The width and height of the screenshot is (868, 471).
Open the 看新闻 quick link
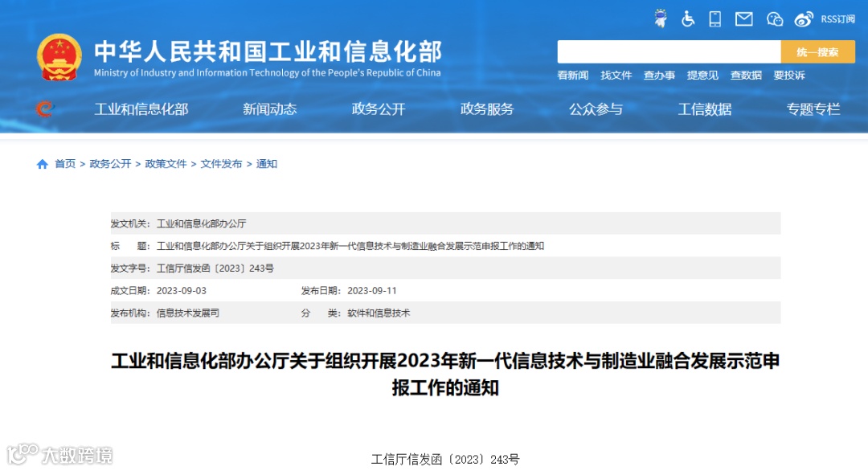[x=572, y=76]
